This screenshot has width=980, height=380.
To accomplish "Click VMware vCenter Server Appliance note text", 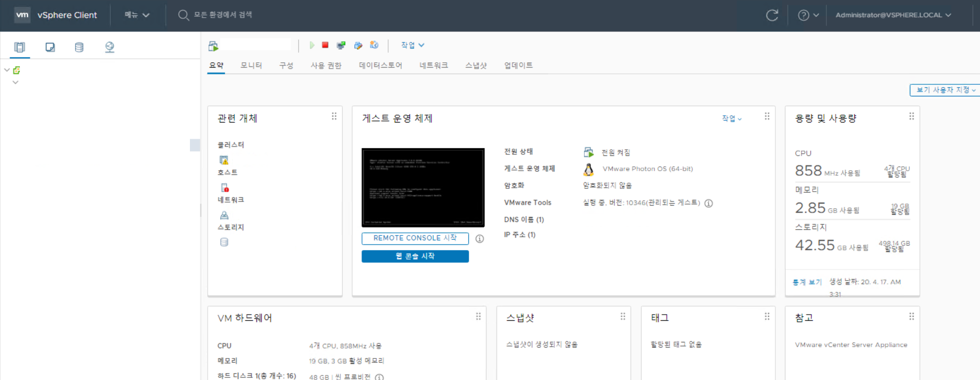I will (x=851, y=345).
